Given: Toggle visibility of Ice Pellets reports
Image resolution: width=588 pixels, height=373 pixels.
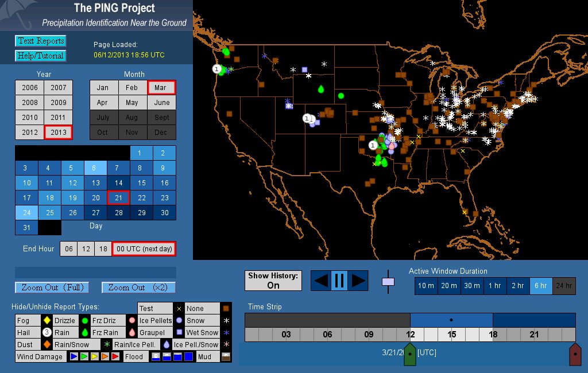Looking at the screenshot, I should point(155,320).
